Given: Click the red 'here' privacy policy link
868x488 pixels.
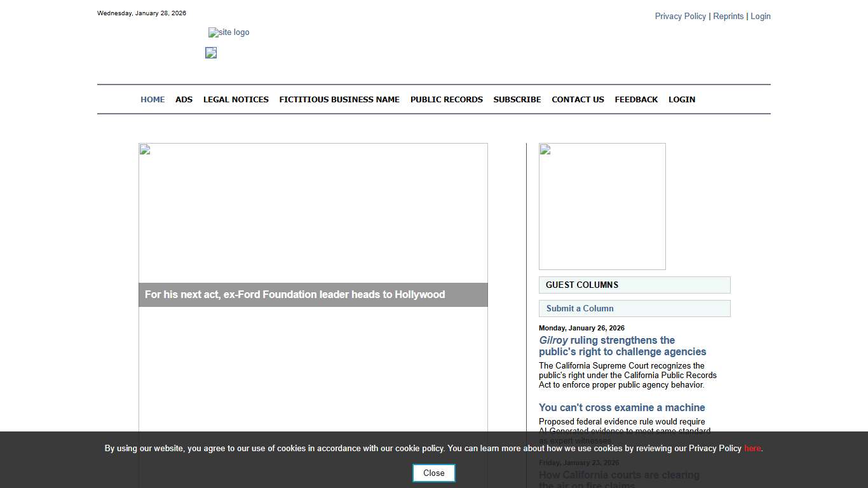Looking at the screenshot, I should tap(752, 449).
